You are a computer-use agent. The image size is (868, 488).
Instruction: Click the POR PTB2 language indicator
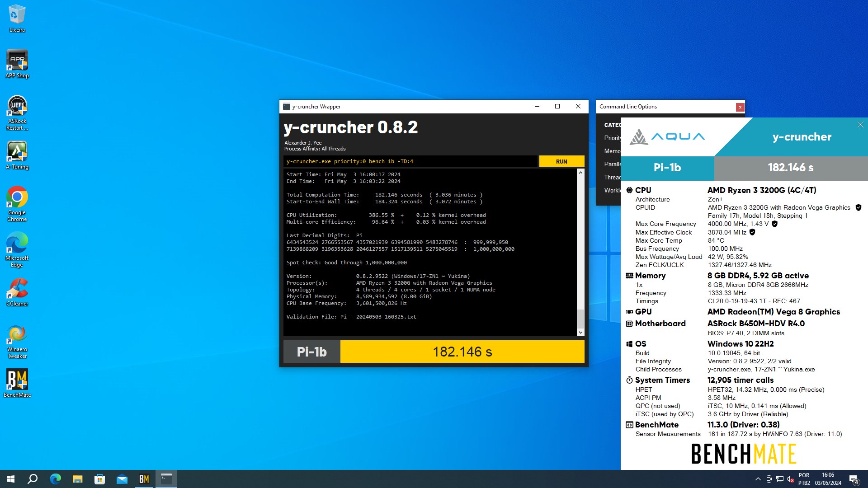click(804, 479)
